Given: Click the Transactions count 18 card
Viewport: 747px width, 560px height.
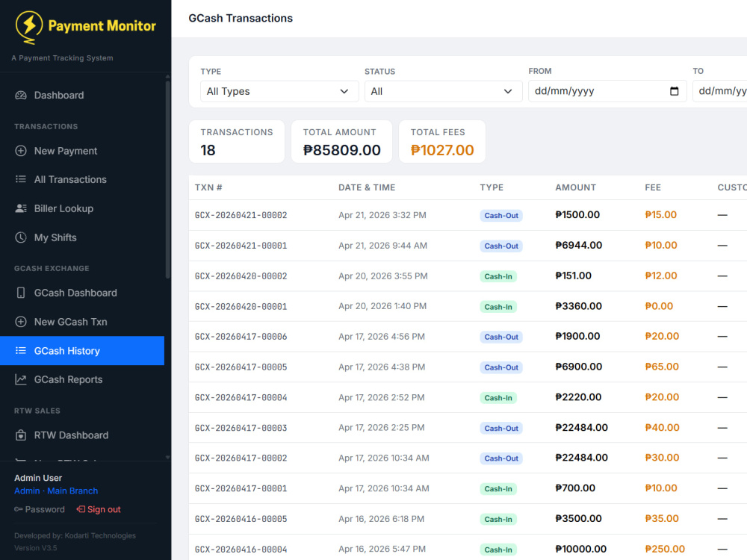Looking at the screenshot, I should click(x=237, y=141).
